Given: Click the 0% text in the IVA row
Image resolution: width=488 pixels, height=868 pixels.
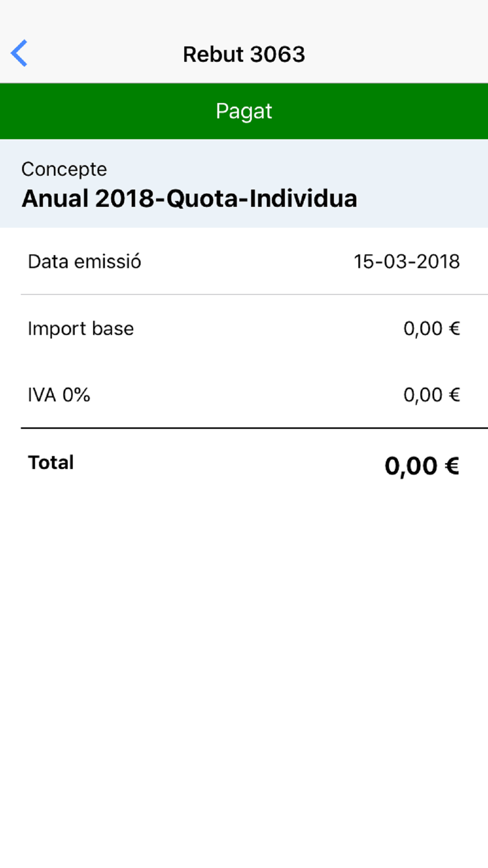Looking at the screenshot, I should pos(76,395).
